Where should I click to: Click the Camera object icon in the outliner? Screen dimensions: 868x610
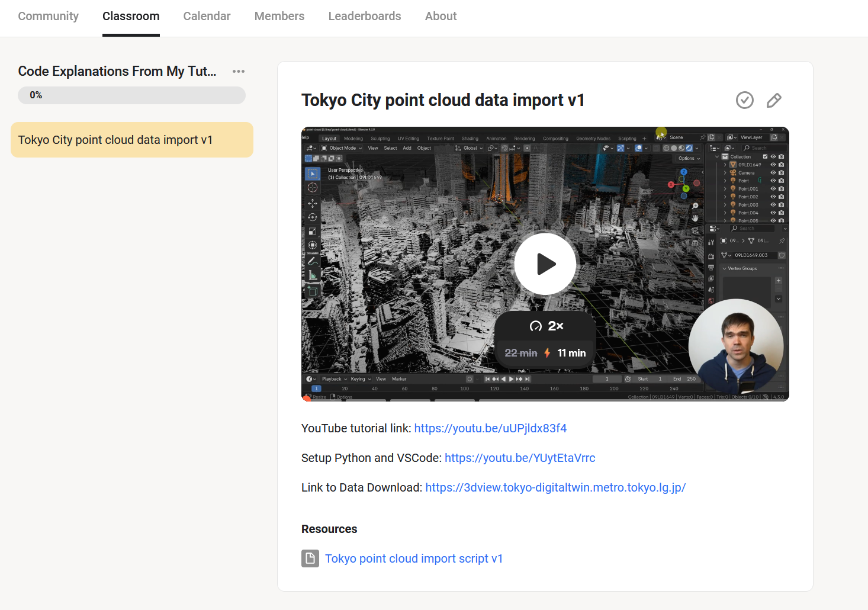[x=734, y=172]
